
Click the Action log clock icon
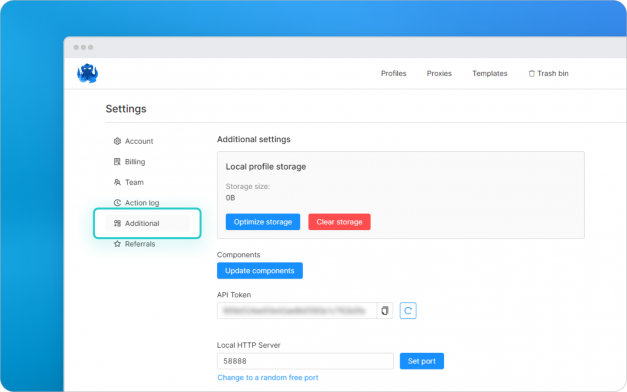[x=117, y=203]
